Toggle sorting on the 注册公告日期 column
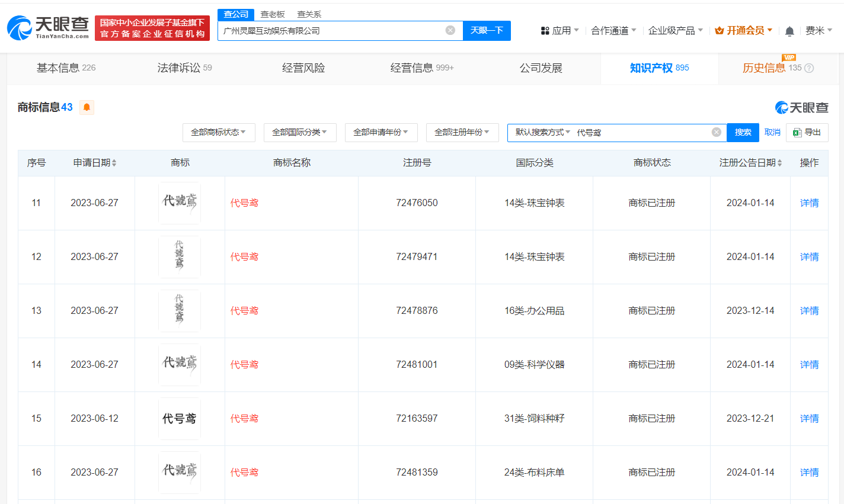844x504 pixels. click(x=750, y=162)
